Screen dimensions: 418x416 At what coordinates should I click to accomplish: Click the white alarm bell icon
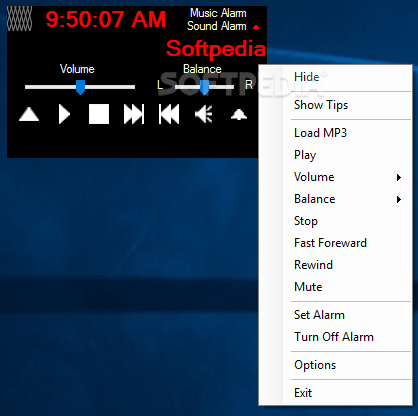pyautogui.click(x=239, y=114)
